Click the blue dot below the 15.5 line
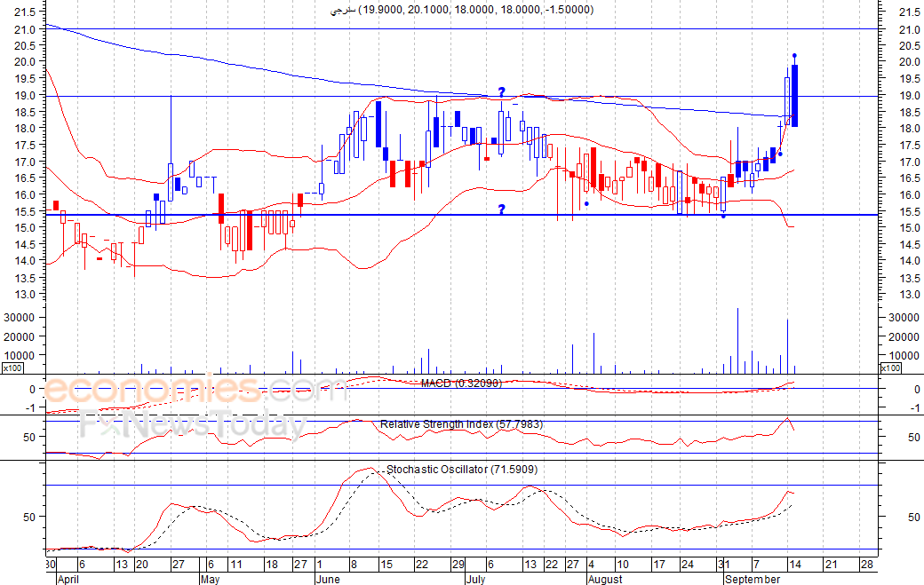924x585 pixels. pos(723,216)
